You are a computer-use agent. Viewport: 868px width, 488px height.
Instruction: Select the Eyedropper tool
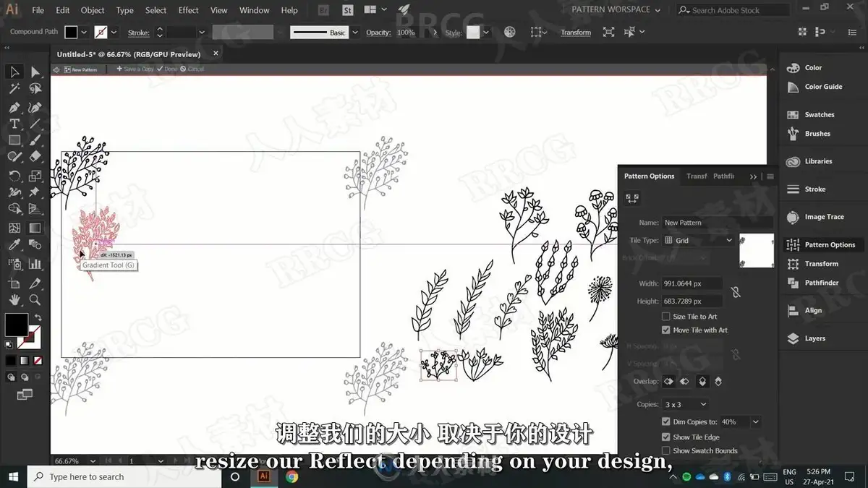tap(14, 246)
